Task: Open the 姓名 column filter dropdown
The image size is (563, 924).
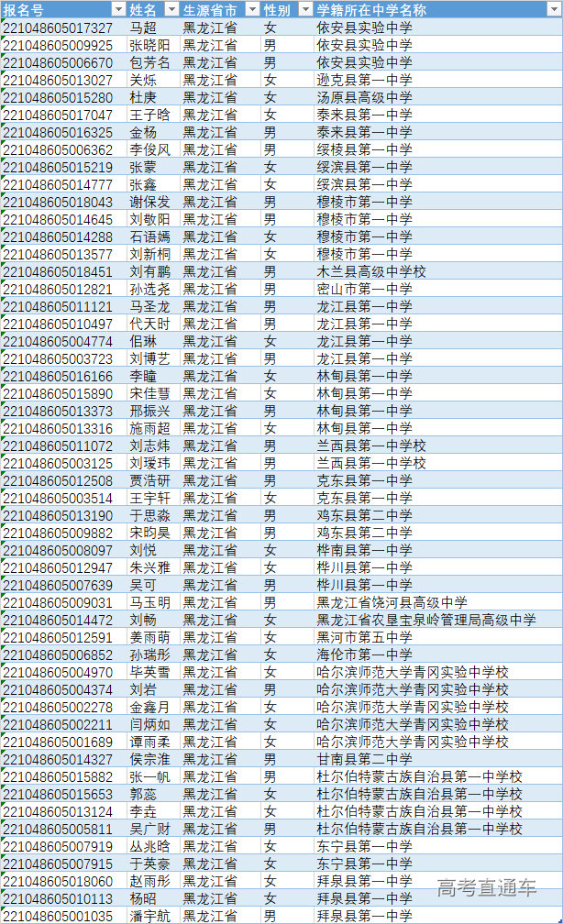Action: coord(171,9)
